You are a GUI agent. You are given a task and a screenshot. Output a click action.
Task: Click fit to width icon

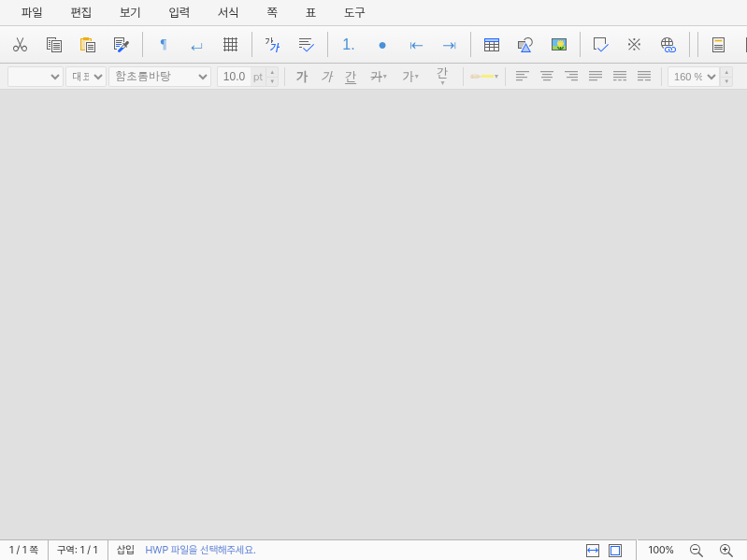click(x=592, y=551)
